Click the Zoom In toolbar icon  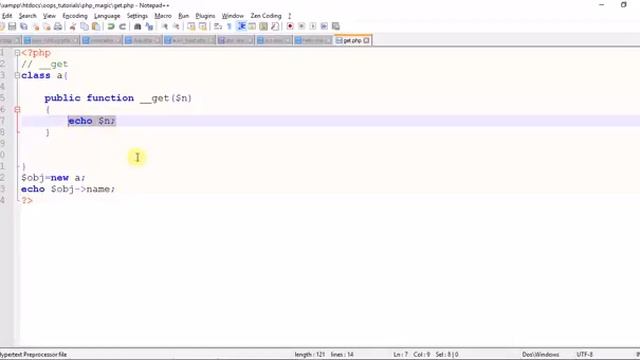pyautogui.click(x=164, y=27)
